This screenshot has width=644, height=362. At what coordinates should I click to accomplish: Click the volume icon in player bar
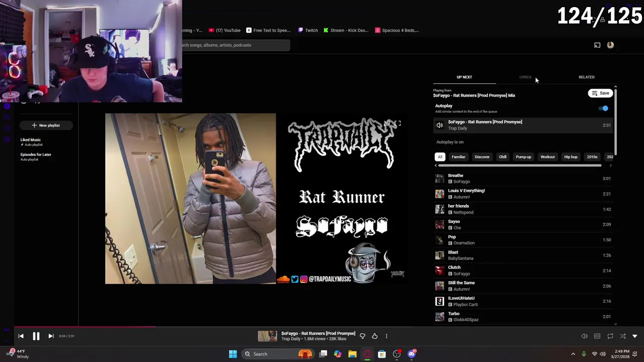584,336
